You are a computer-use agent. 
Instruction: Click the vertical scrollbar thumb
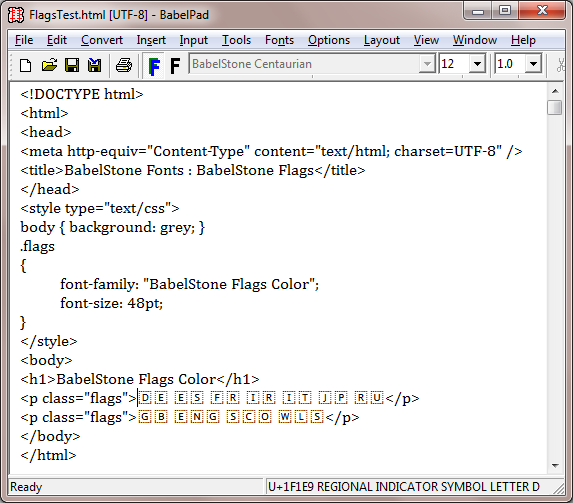(555, 107)
